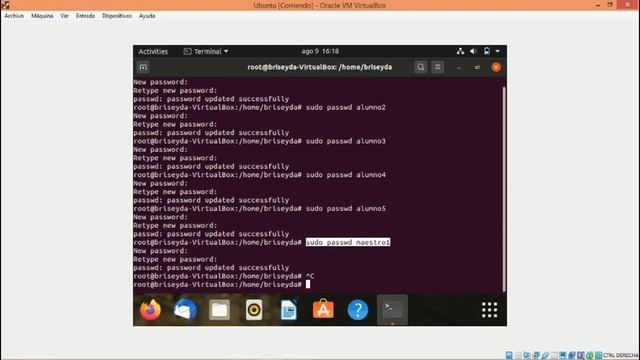This screenshot has height=360, width=640.
Task: Open Rhythmbox from the dock
Action: pos(254,310)
